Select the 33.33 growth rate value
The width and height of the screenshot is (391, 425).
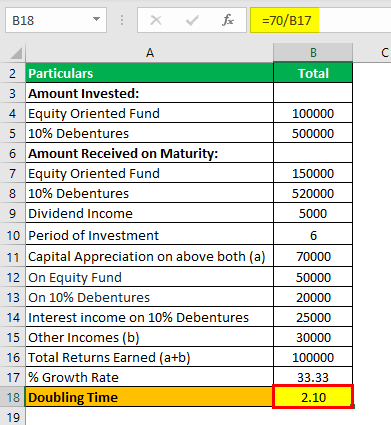point(313,377)
